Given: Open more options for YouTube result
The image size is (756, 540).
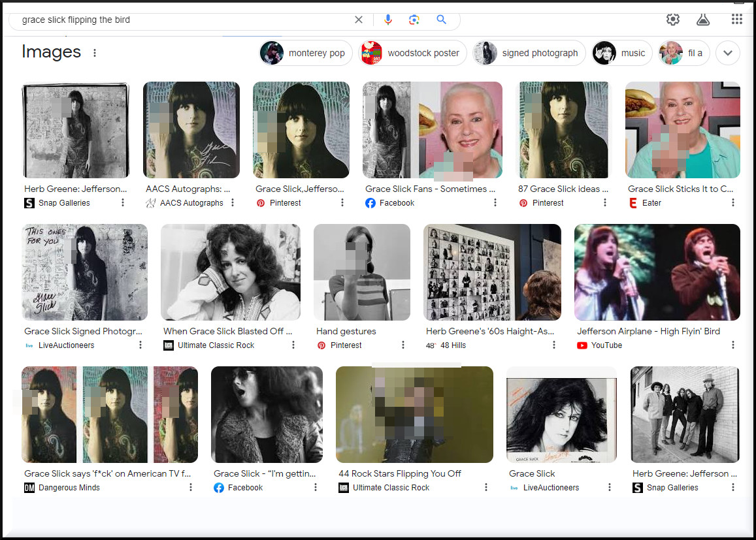Looking at the screenshot, I should [732, 345].
